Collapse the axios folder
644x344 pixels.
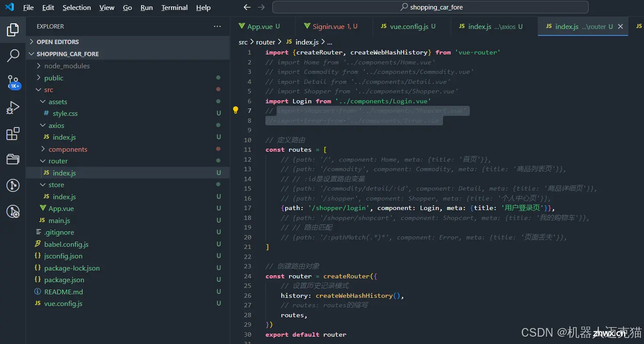(128, 125)
